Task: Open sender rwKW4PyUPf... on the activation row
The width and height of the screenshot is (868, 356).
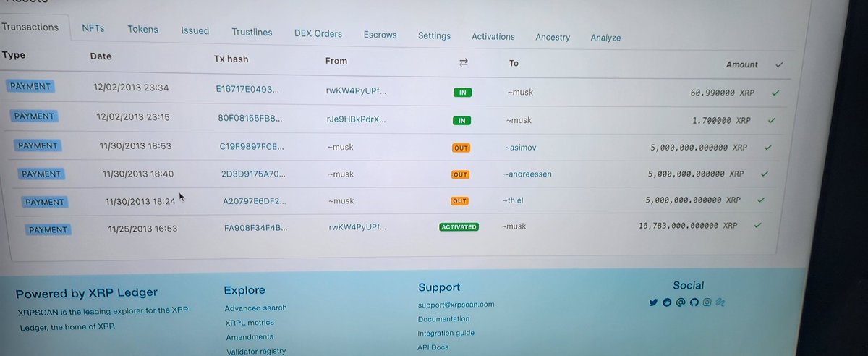Action: 357,227
